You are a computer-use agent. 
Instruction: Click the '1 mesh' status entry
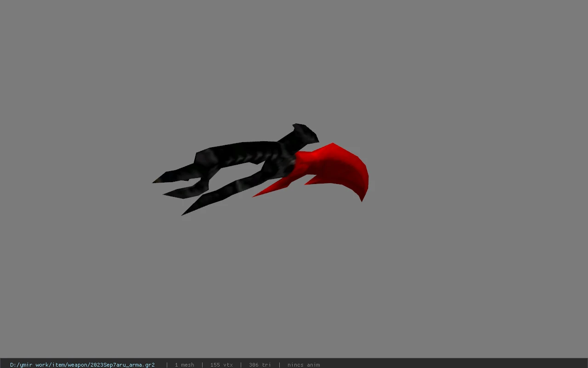point(184,365)
